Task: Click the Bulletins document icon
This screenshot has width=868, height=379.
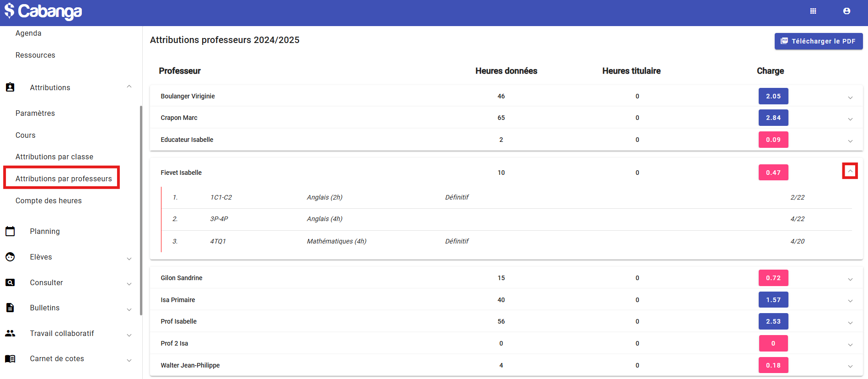Action: (x=10, y=308)
